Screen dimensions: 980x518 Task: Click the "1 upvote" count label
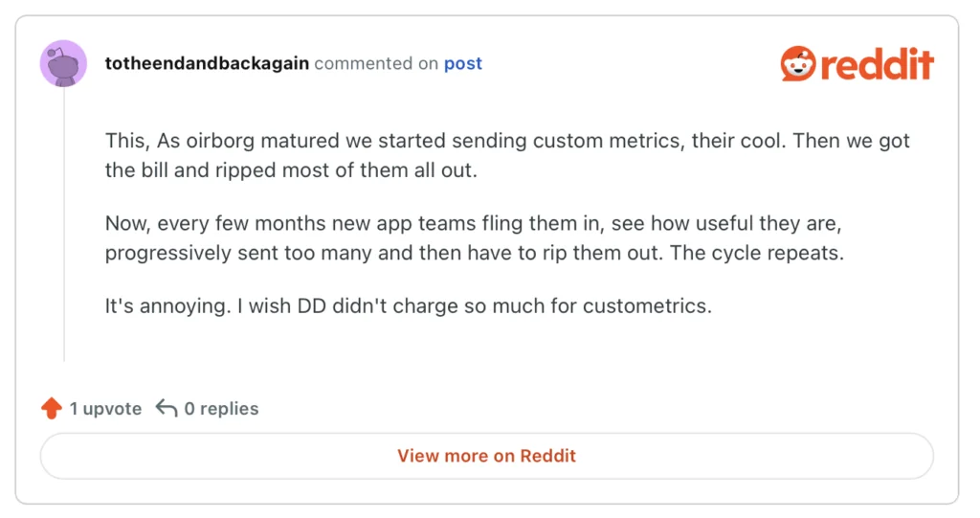105,409
